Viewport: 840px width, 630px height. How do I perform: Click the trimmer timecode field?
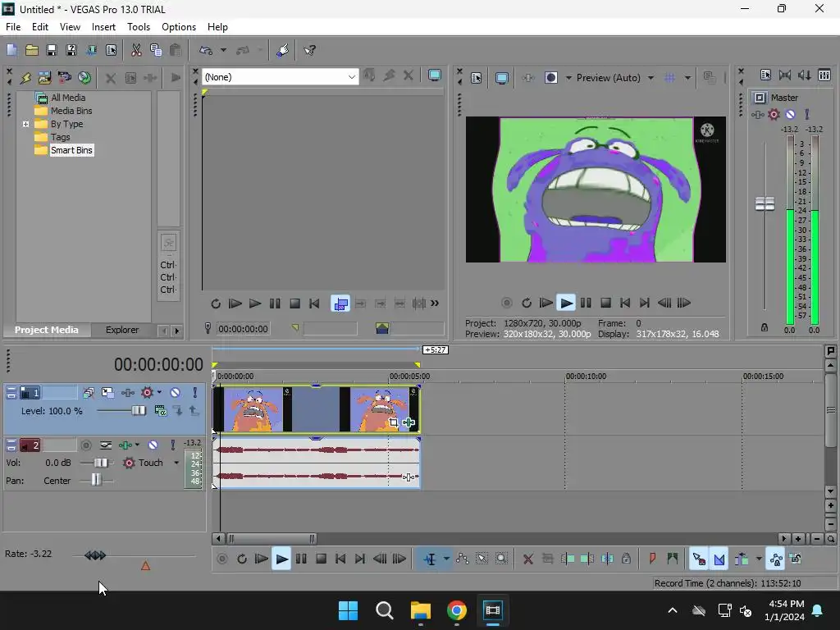pyautogui.click(x=243, y=329)
